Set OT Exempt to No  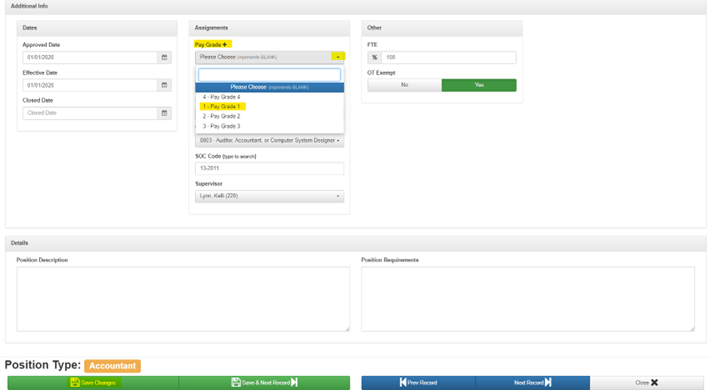coord(405,85)
